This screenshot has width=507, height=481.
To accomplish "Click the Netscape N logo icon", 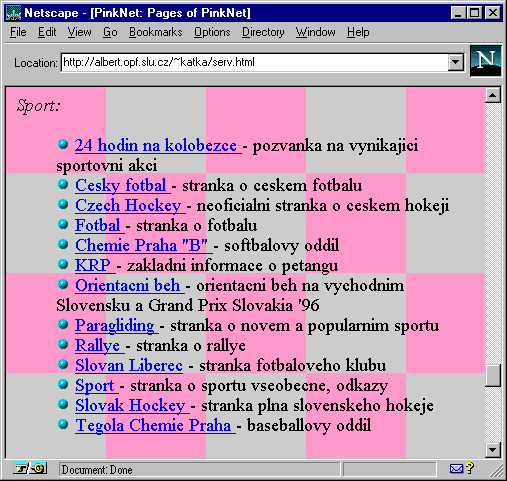I will 485,61.
